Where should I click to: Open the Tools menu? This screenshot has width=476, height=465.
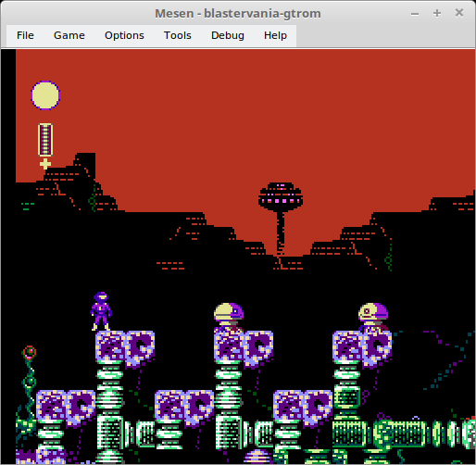[178, 35]
